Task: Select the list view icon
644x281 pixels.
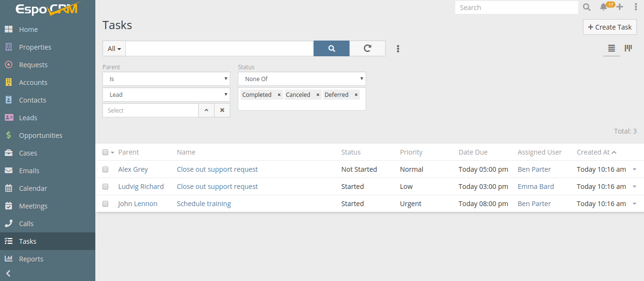Action: (612, 48)
